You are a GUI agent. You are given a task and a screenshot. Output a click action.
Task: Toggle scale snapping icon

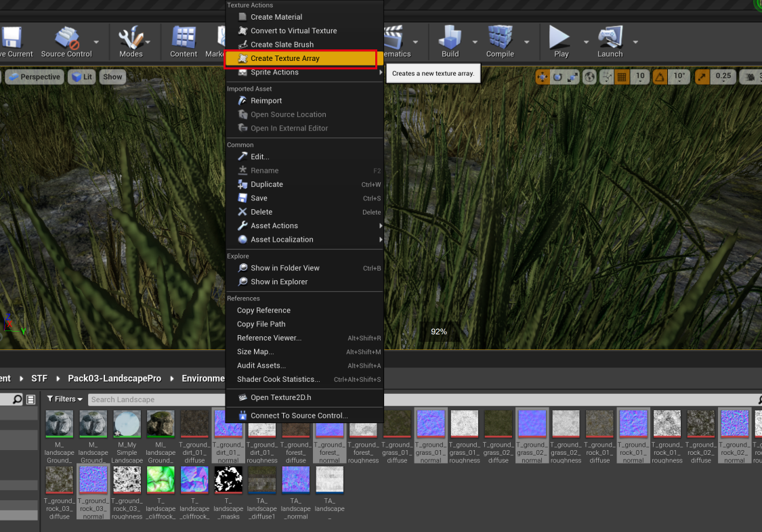pos(702,76)
